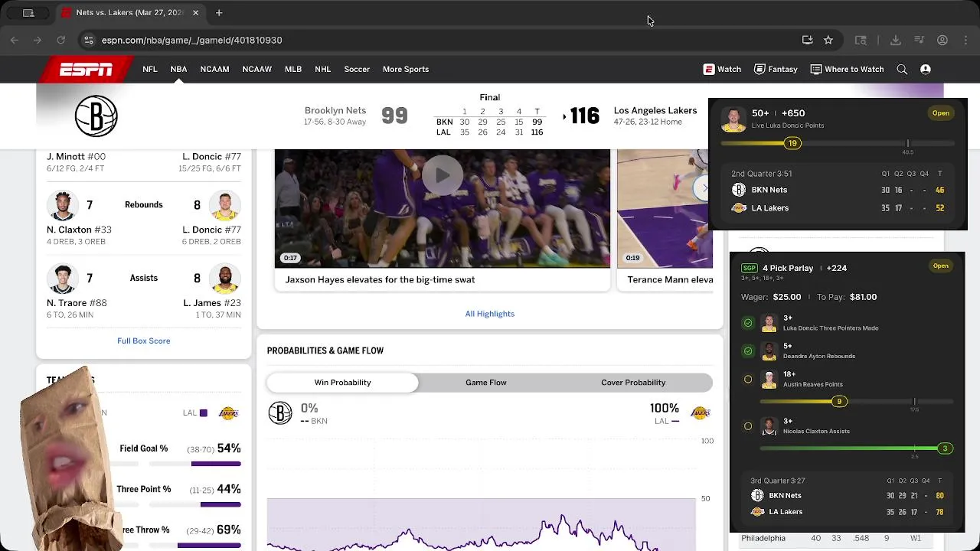Click the Los Angeles Lakers team name
Screen dimensions: 980x551
pyautogui.click(x=655, y=111)
